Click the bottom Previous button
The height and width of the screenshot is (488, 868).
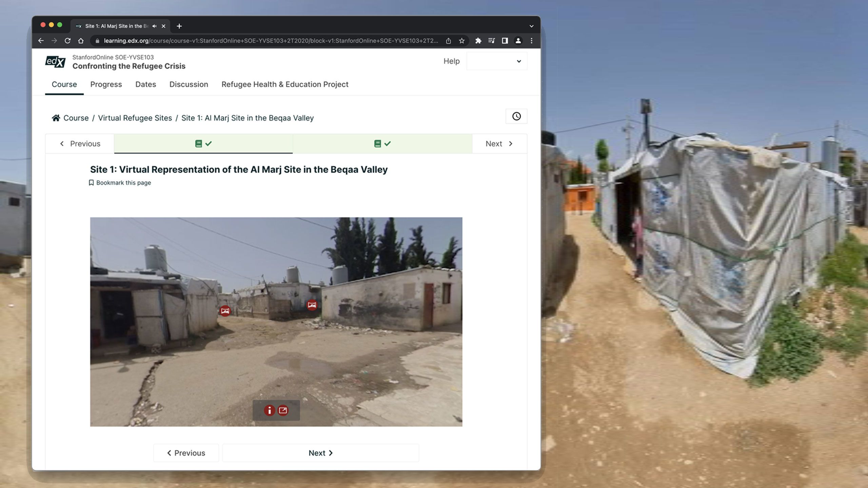point(186,453)
